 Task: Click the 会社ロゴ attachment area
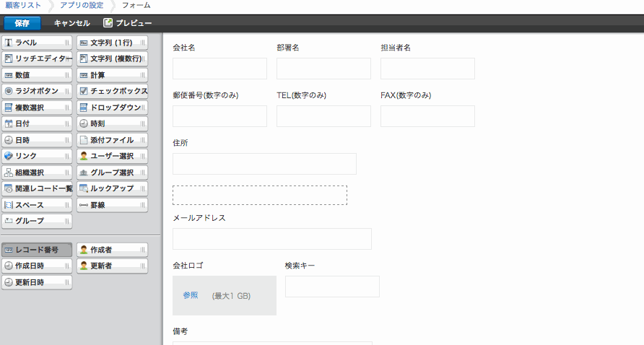(x=225, y=296)
